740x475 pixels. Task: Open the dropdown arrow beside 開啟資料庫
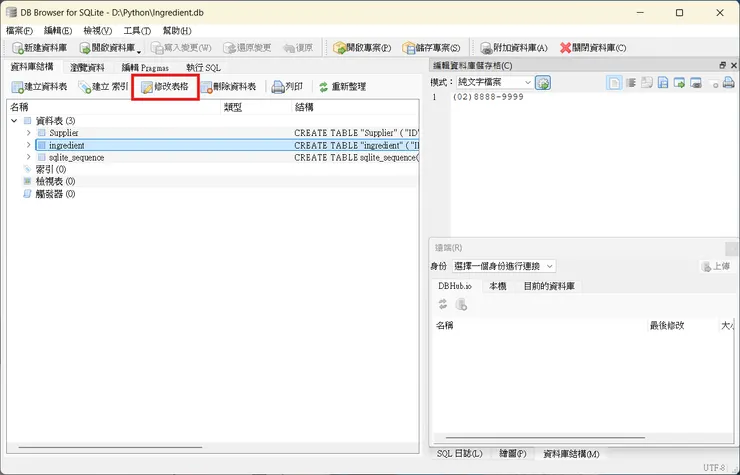(139, 50)
